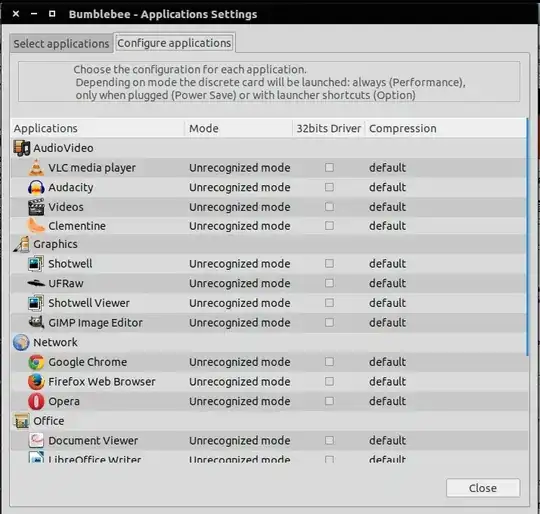Enable 32bits Driver for Audacity
The height and width of the screenshot is (514, 540).
point(329,187)
